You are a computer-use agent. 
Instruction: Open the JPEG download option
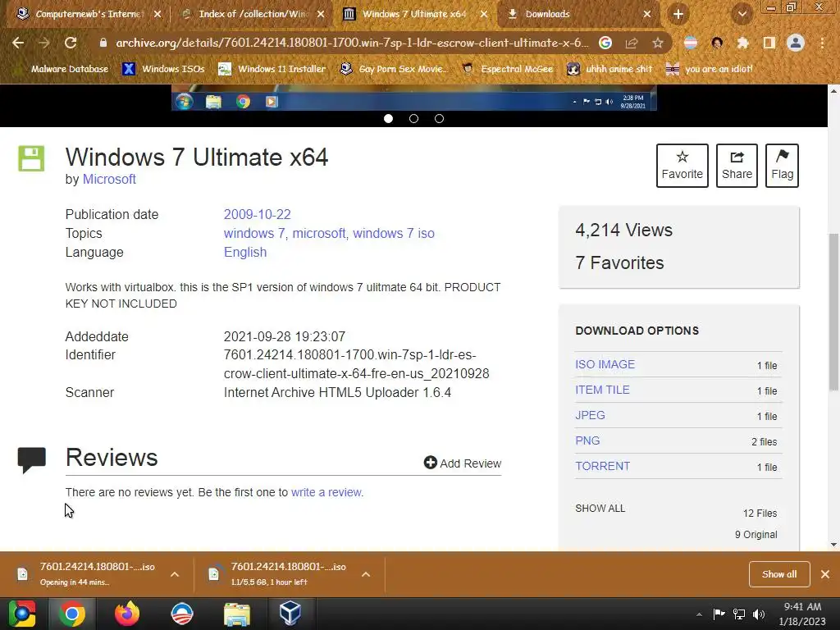(x=590, y=415)
